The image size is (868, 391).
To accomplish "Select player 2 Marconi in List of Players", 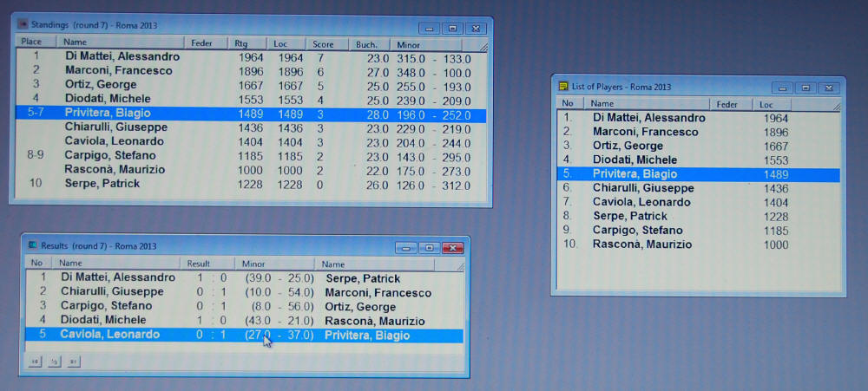I will tap(698, 132).
